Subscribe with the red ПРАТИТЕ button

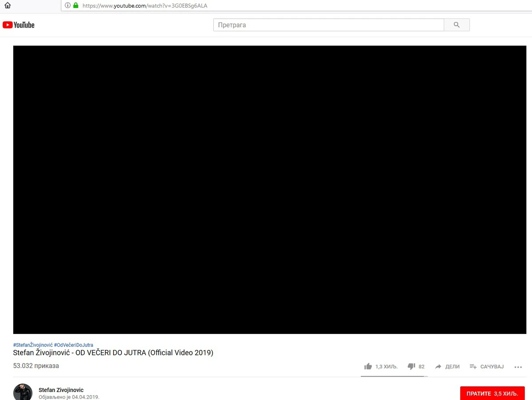[492, 393]
